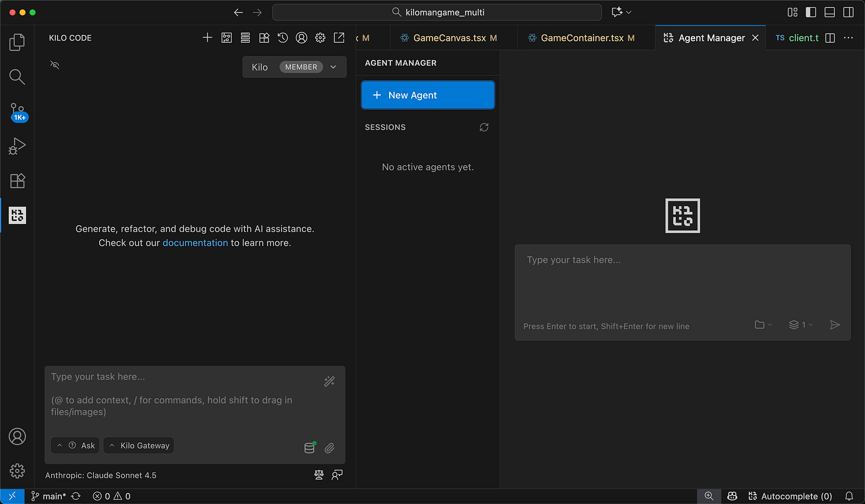865x504 pixels.
Task: Toggle the primary side bar layout button
Action: pos(811,12)
